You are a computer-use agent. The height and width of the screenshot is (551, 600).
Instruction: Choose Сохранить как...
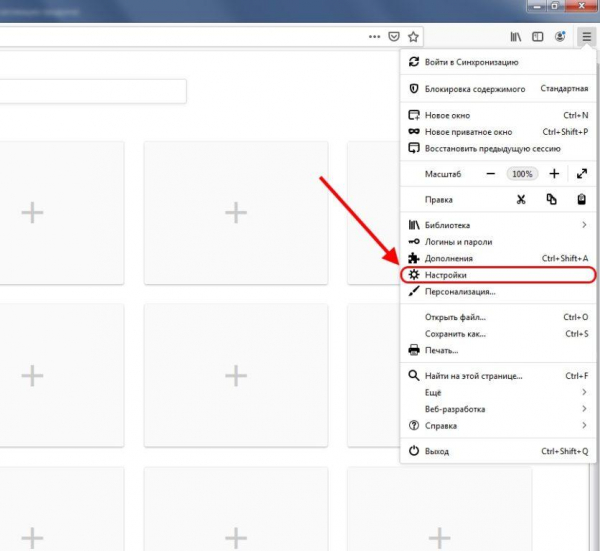(498, 334)
